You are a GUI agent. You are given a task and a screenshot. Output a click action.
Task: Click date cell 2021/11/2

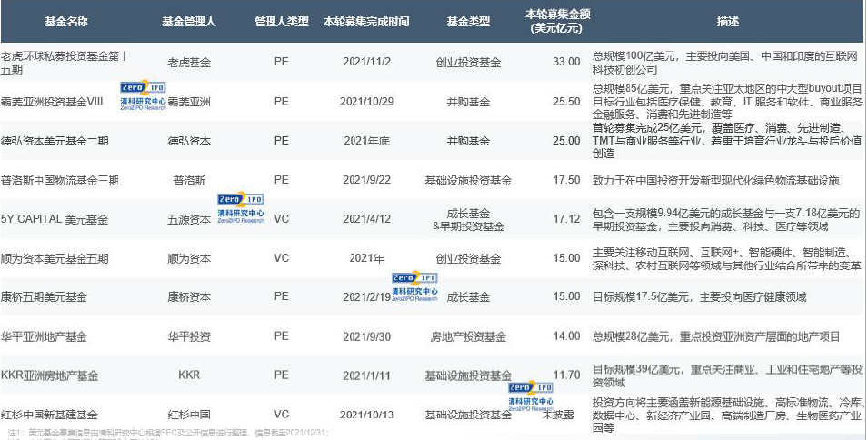click(x=366, y=62)
